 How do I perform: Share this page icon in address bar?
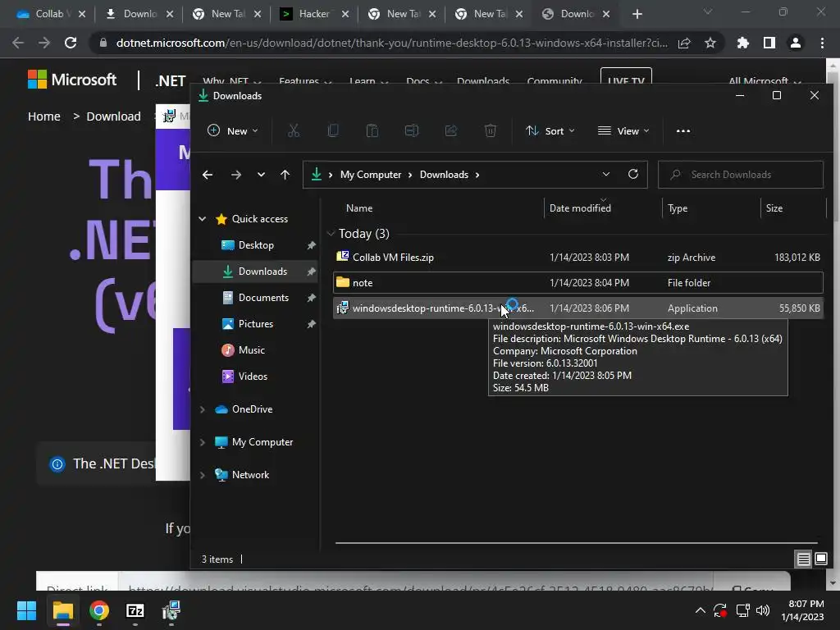[x=684, y=43]
